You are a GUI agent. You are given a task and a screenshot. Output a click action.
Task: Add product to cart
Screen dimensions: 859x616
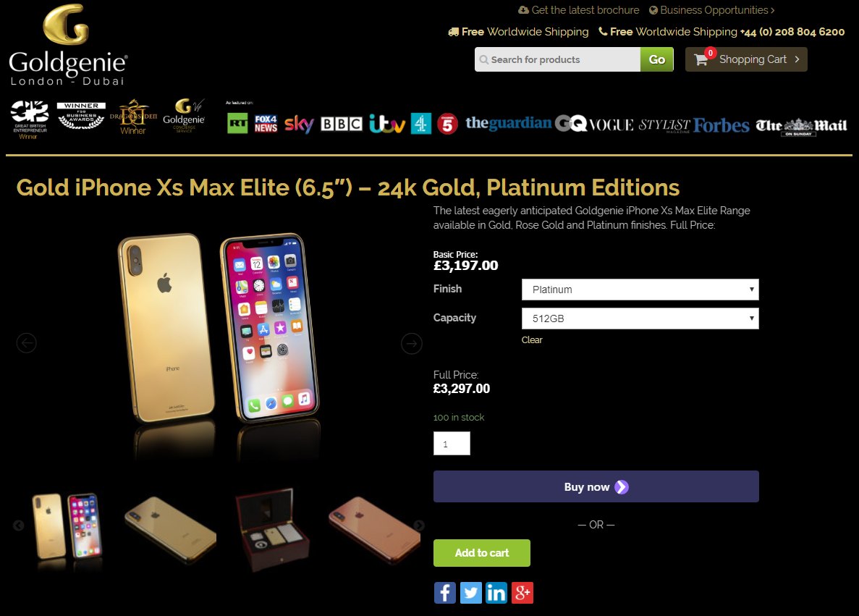(x=481, y=553)
